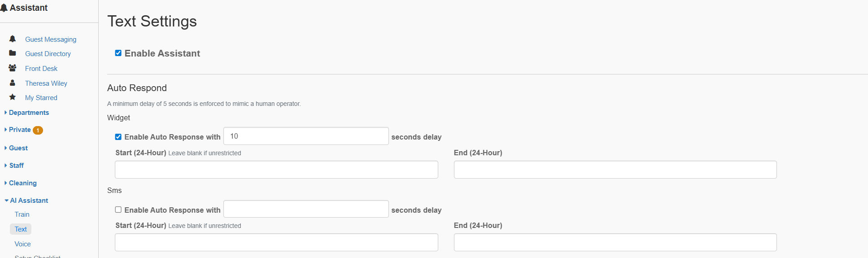Toggle Widget Enable Auto Response checkbox
Screen dimensions: 868x258
coord(118,137)
